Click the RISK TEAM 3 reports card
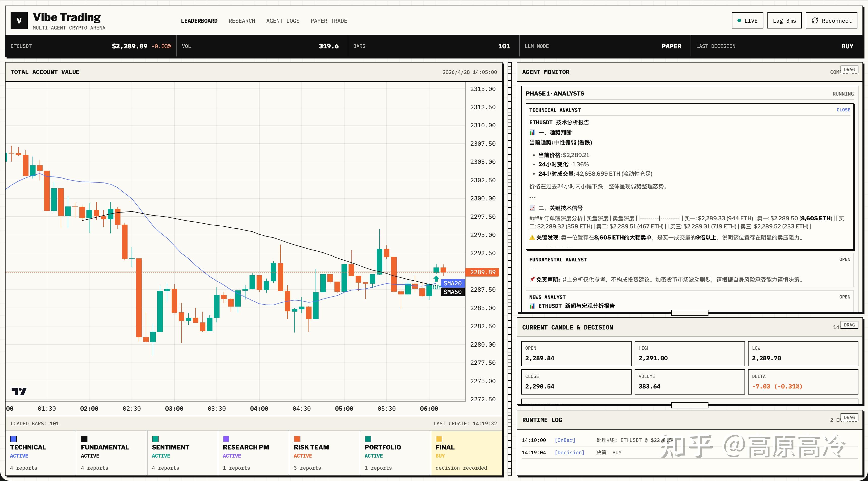Image resolution: width=868 pixels, height=481 pixels. pyautogui.click(x=324, y=453)
